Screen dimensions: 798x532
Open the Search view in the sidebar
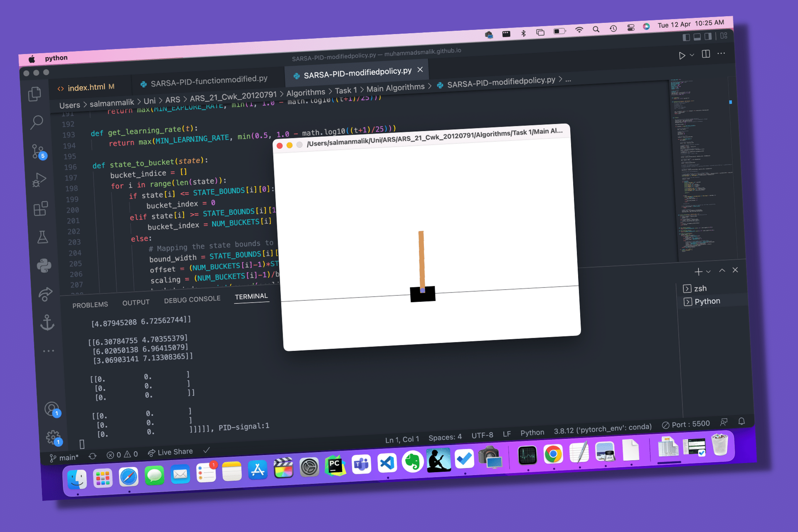tap(37, 123)
